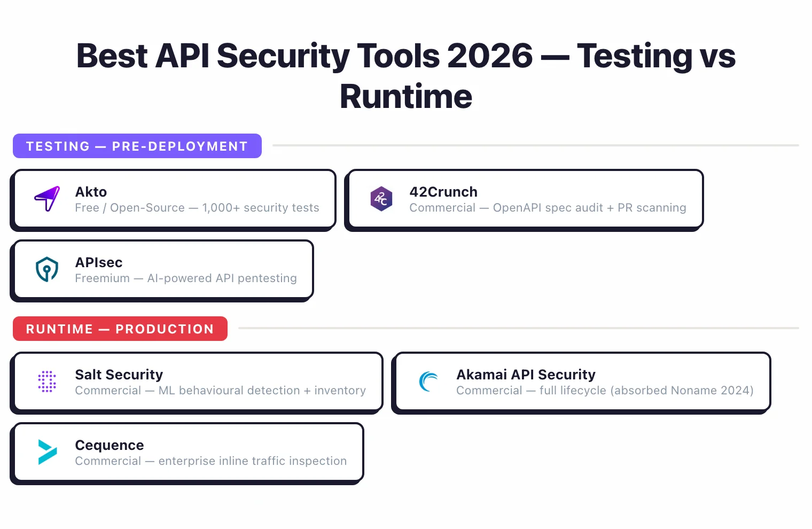Screen dimensions: 812x529
Task: Click the Akto purple arrow logo
Action: (x=47, y=199)
